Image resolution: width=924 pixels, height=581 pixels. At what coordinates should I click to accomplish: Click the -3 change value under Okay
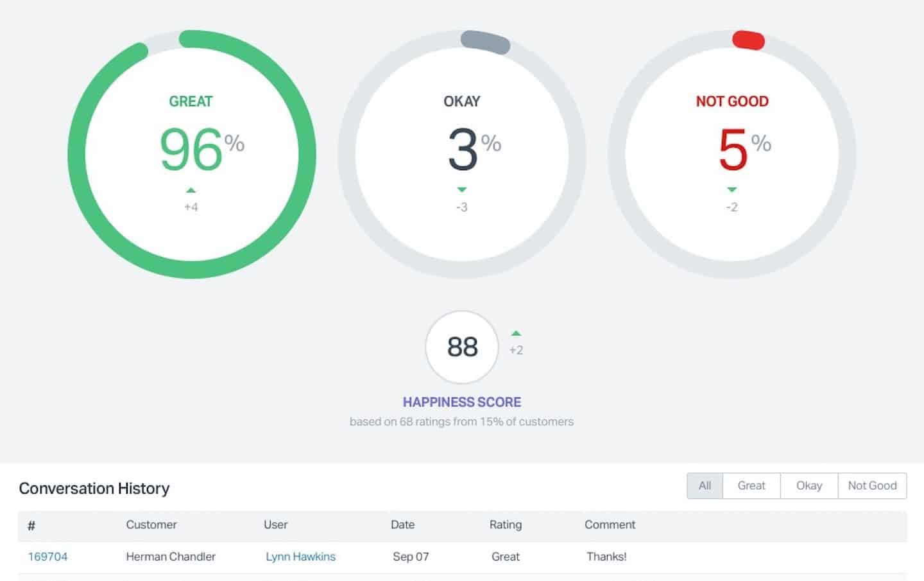coord(461,207)
